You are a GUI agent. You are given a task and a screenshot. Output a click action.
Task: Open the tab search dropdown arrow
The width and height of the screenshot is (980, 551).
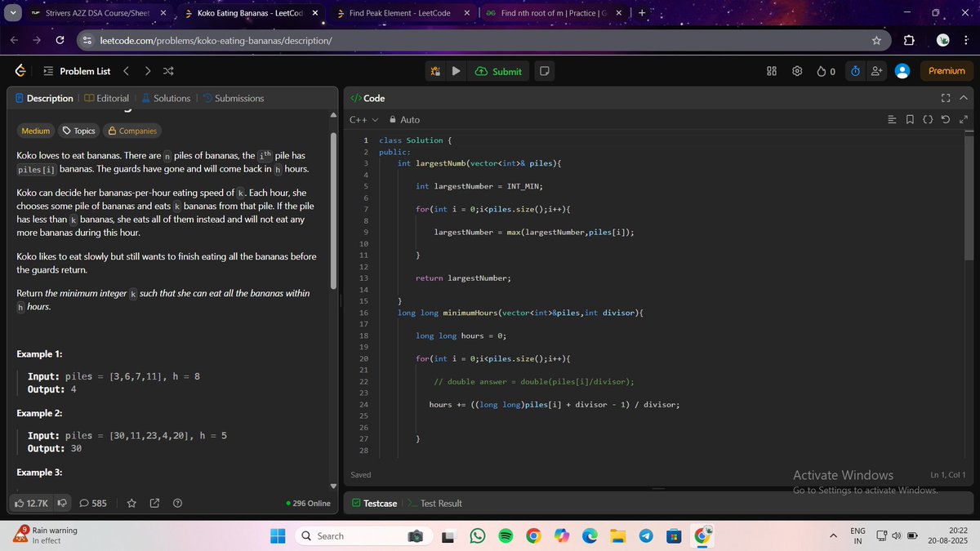11,13
